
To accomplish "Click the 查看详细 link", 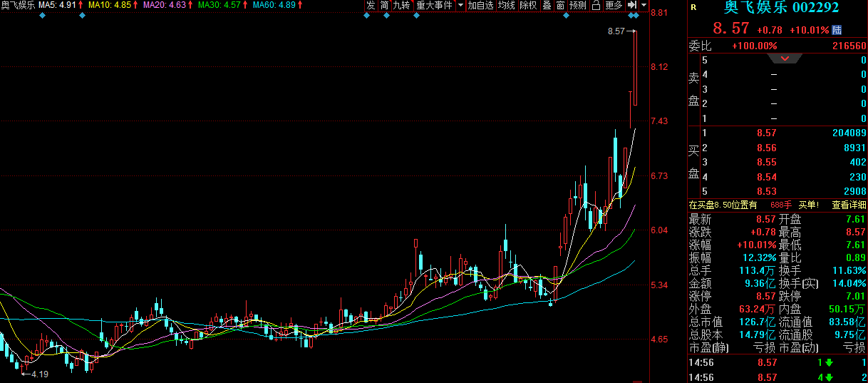I will pos(849,205).
